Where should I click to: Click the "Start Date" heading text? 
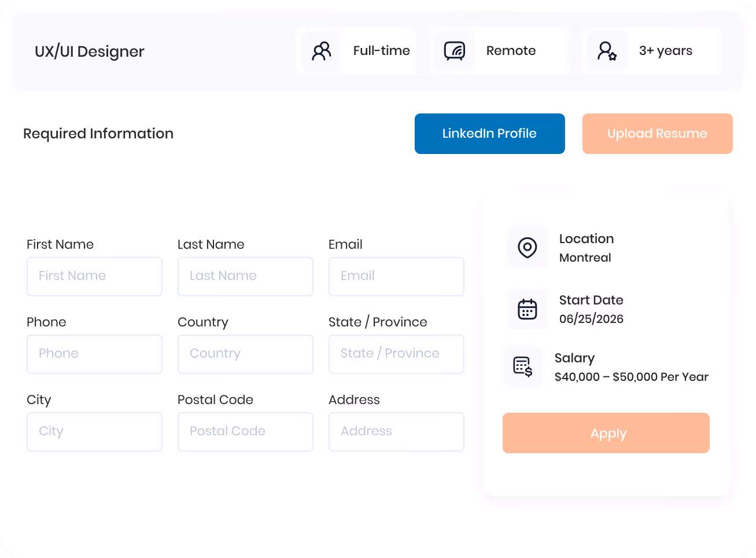(x=591, y=300)
